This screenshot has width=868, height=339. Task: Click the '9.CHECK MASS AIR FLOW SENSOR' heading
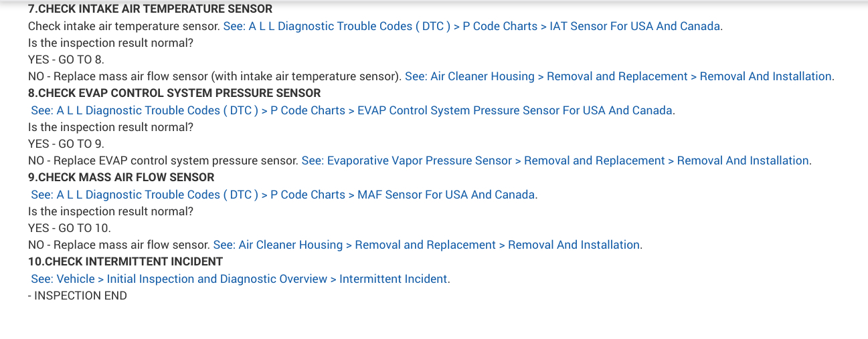tap(121, 177)
